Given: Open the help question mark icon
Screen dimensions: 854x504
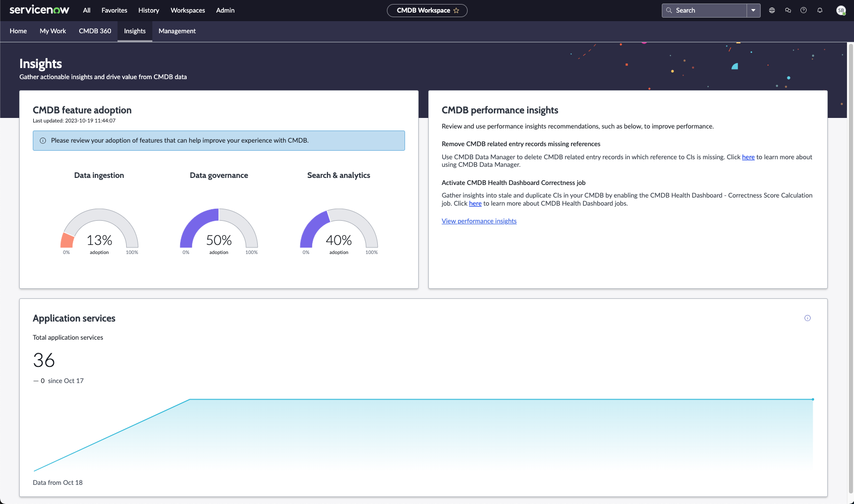Looking at the screenshot, I should pos(804,10).
